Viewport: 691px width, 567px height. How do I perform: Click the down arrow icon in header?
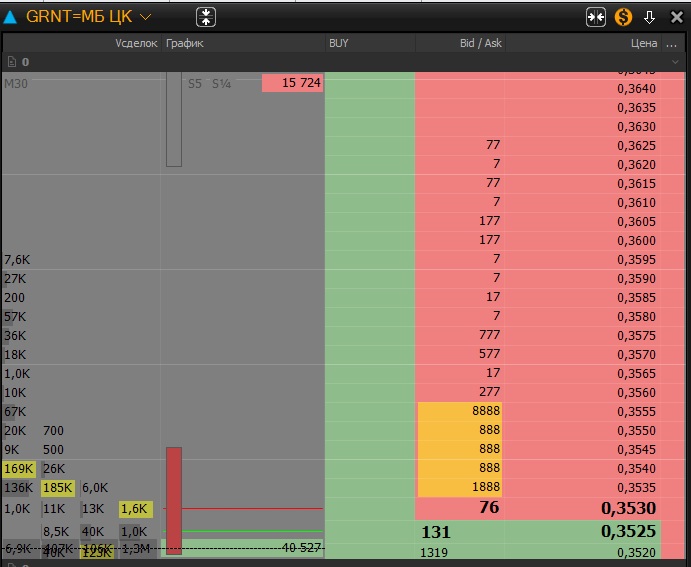coord(649,18)
